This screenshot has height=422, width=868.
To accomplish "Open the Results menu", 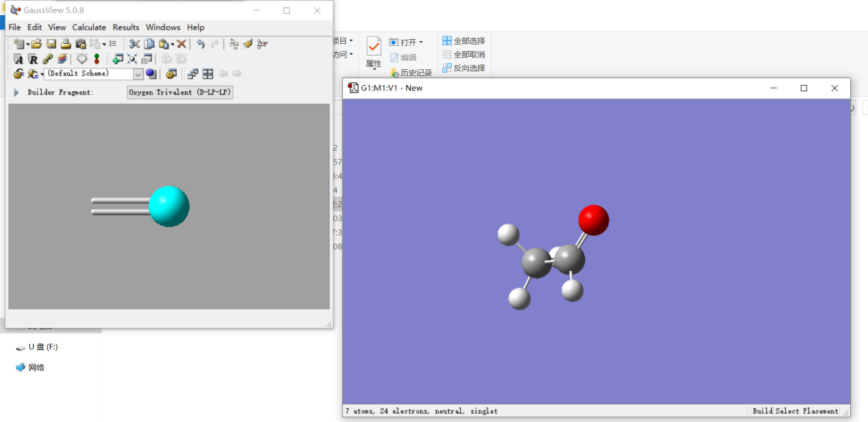I will pos(126,27).
